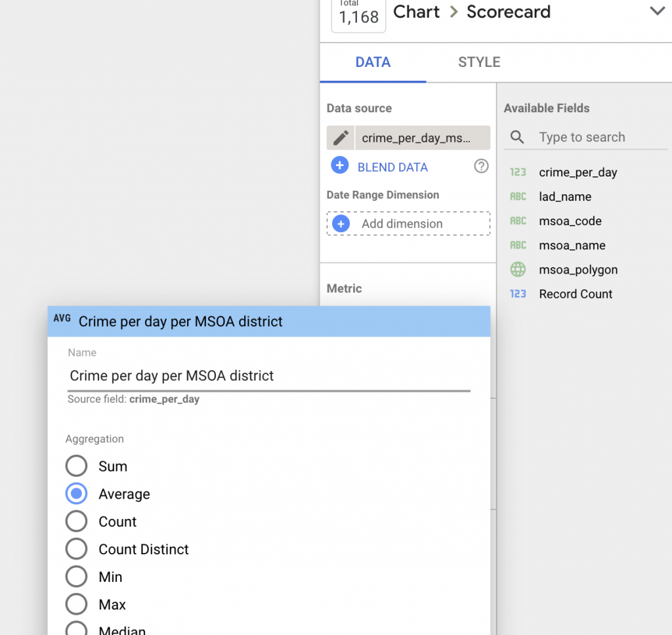The image size is (672, 635).
Task: Click the search magnifier icon in Available Fields
Action: click(517, 137)
